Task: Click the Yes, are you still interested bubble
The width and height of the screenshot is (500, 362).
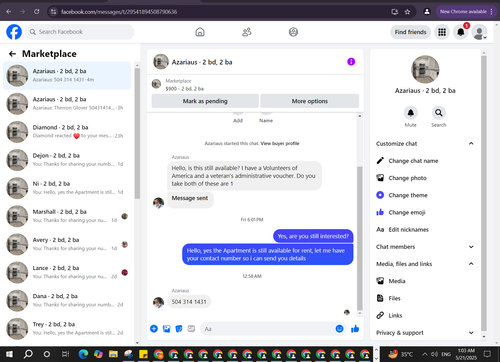Action: (x=313, y=236)
